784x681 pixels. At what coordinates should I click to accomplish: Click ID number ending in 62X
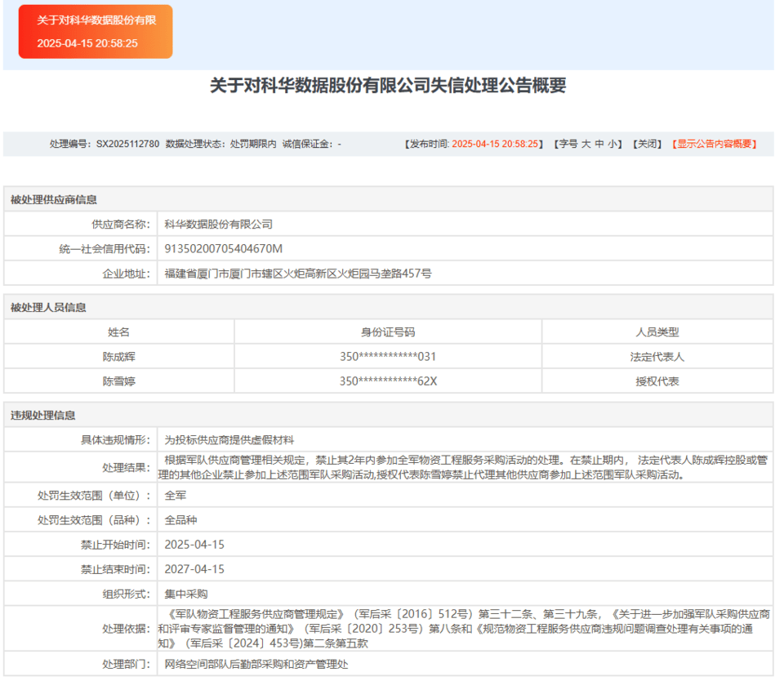pyautogui.click(x=388, y=381)
